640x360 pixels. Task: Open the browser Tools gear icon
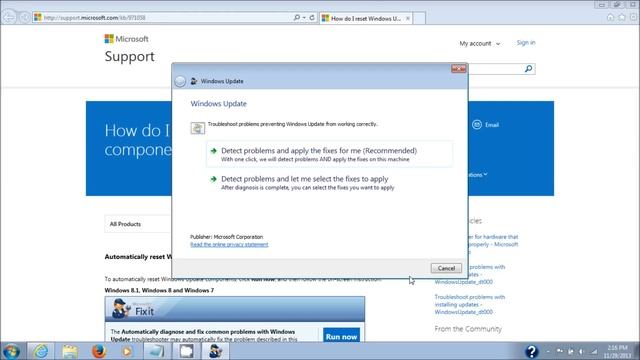[x=633, y=17]
